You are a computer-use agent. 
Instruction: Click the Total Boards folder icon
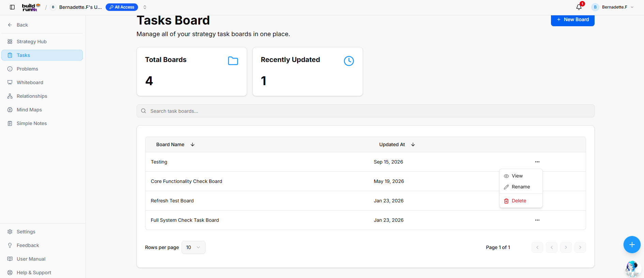[233, 61]
